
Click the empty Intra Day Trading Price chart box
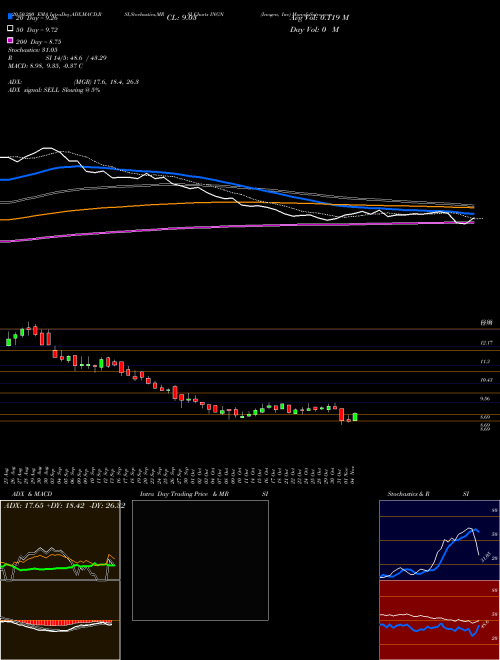pos(200,560)
